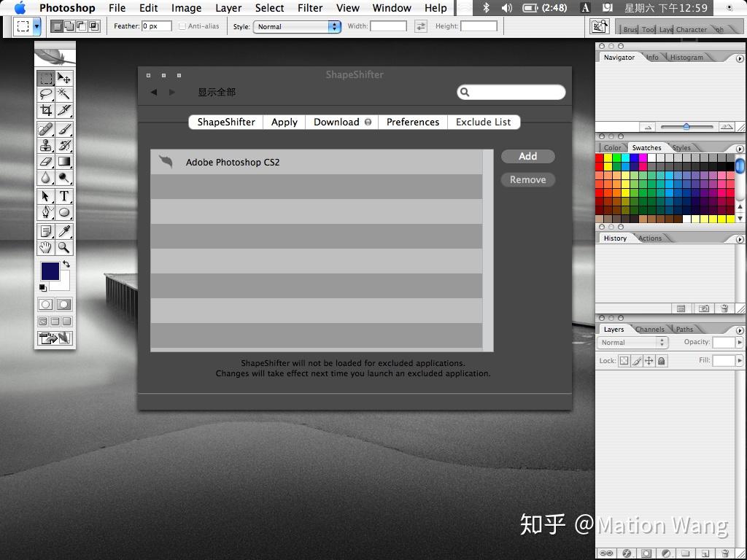Click Add layer style fx icon

point(627,553)
